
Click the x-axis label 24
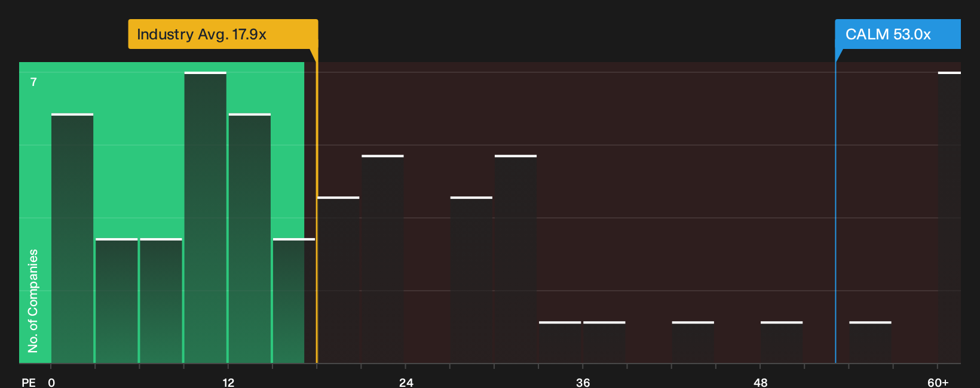(406, 382)
